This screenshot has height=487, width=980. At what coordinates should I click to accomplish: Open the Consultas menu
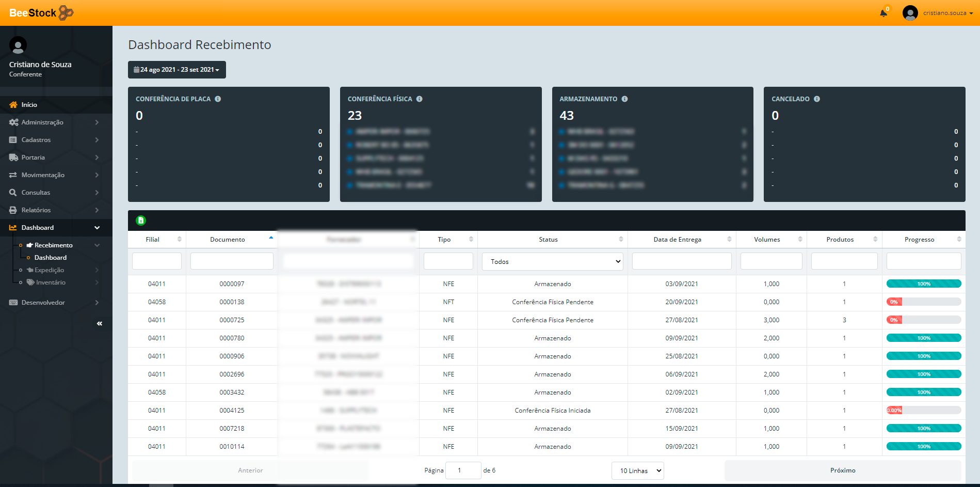coord(56,193)
